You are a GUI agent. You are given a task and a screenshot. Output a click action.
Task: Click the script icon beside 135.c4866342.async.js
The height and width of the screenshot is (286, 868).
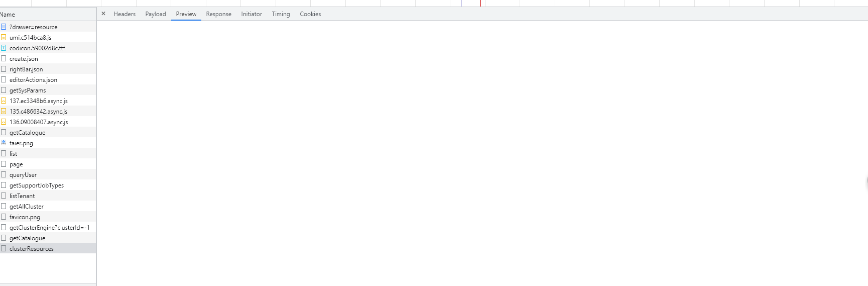(x=4, y=111)
